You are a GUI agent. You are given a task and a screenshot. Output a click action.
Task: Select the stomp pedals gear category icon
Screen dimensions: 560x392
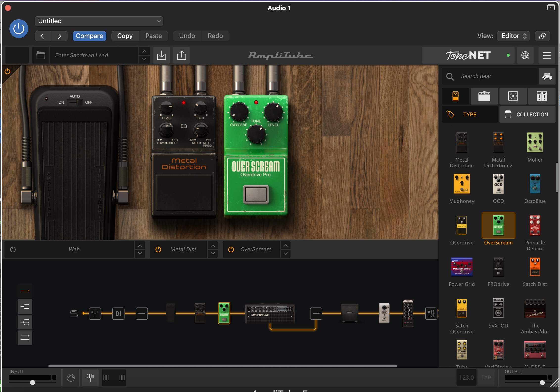(x=455, y=96)
